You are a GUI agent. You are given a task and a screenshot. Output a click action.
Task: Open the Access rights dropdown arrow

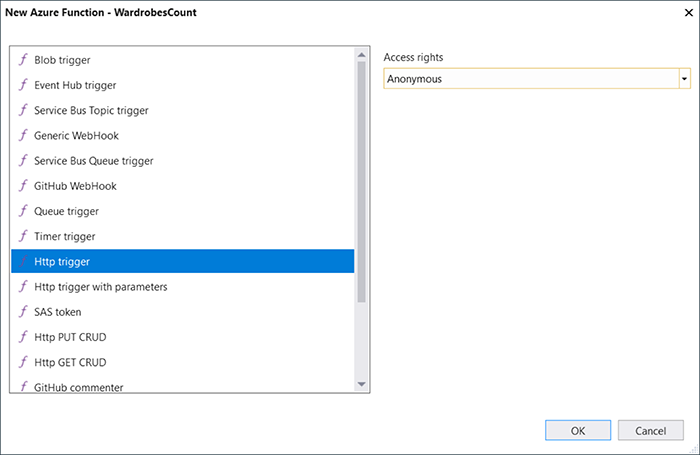(684, 79)
